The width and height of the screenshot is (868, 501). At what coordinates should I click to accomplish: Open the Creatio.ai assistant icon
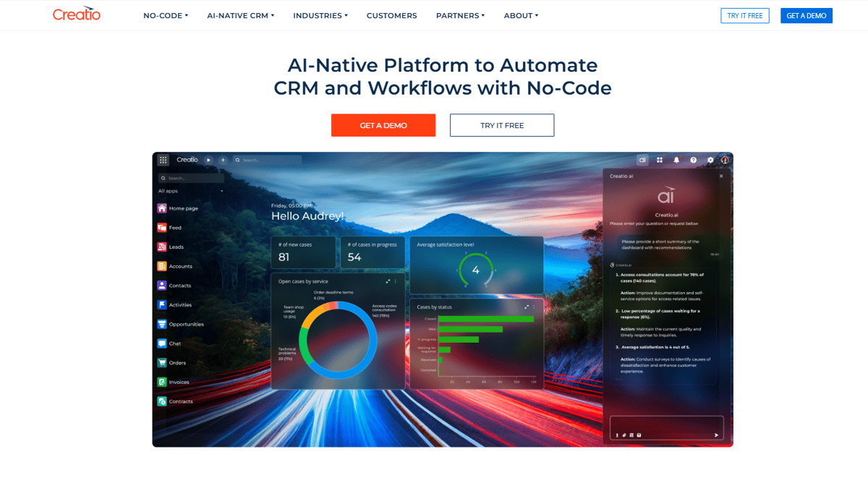(642, 160)
